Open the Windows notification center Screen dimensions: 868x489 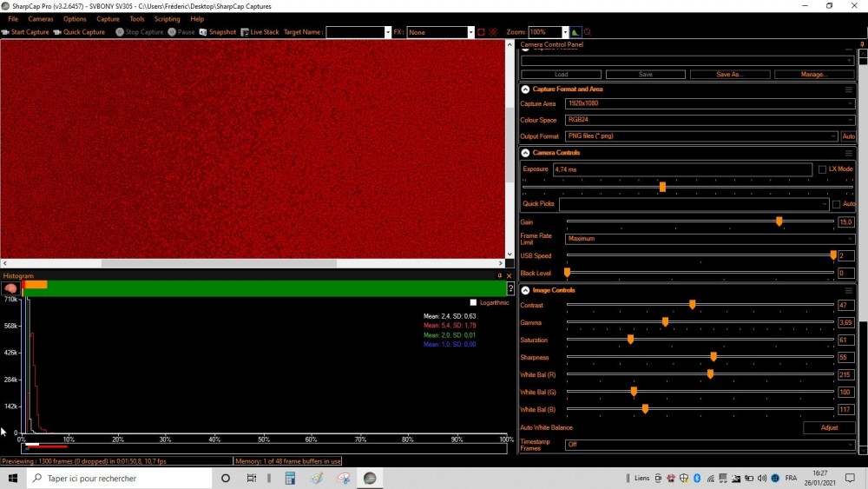coord(851,478)
